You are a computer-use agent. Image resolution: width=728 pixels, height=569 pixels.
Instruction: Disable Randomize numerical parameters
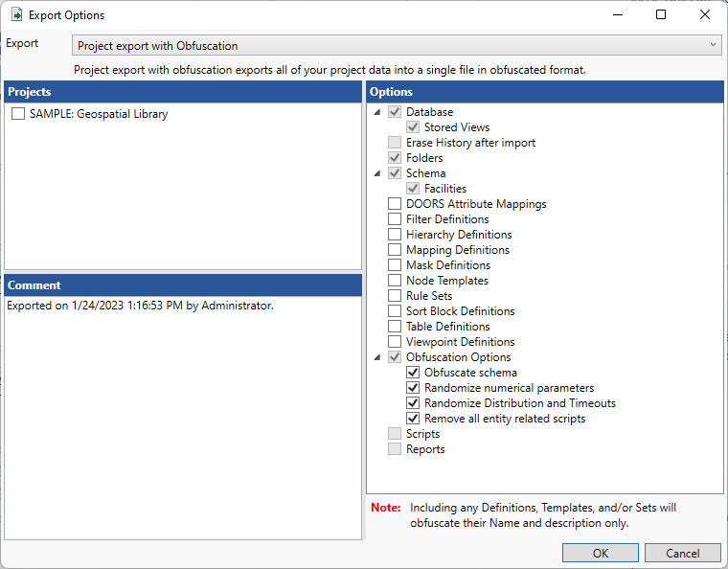coord(413,388)
